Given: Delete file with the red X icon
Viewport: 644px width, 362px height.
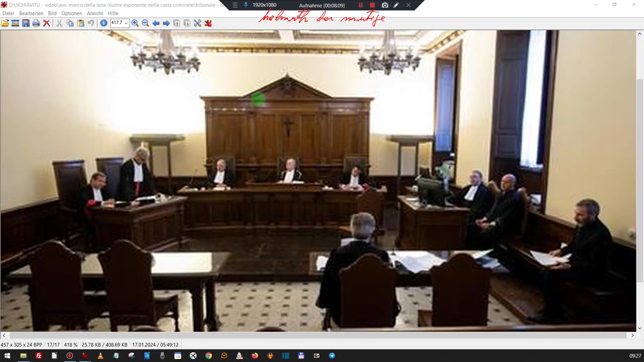Looking at the screenshot, I should coord(46,23).
